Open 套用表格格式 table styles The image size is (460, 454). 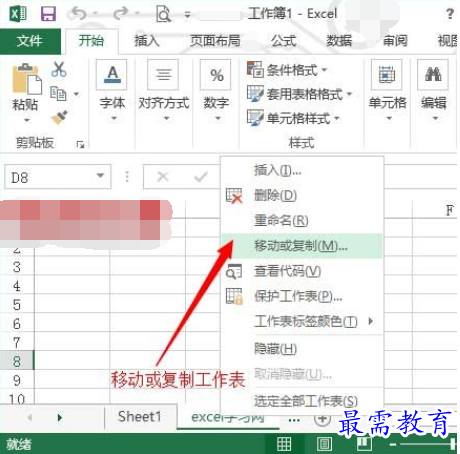(299, 94)
